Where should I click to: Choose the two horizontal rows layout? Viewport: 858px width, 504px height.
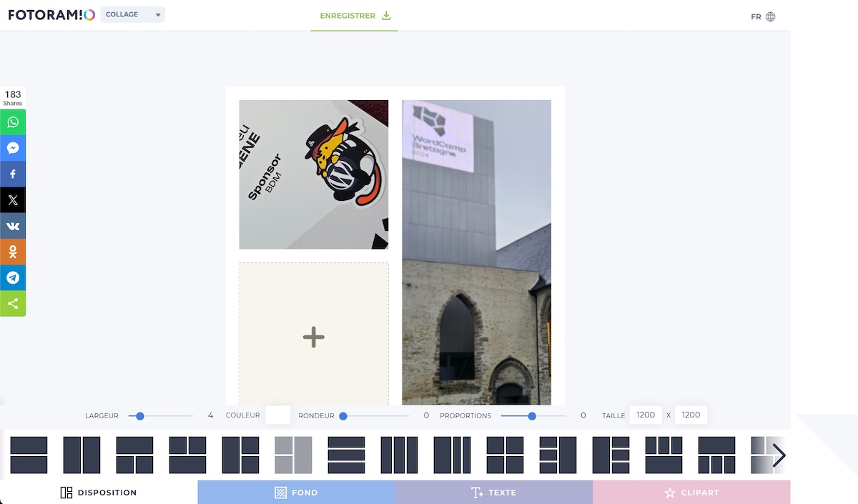[29, 455]
